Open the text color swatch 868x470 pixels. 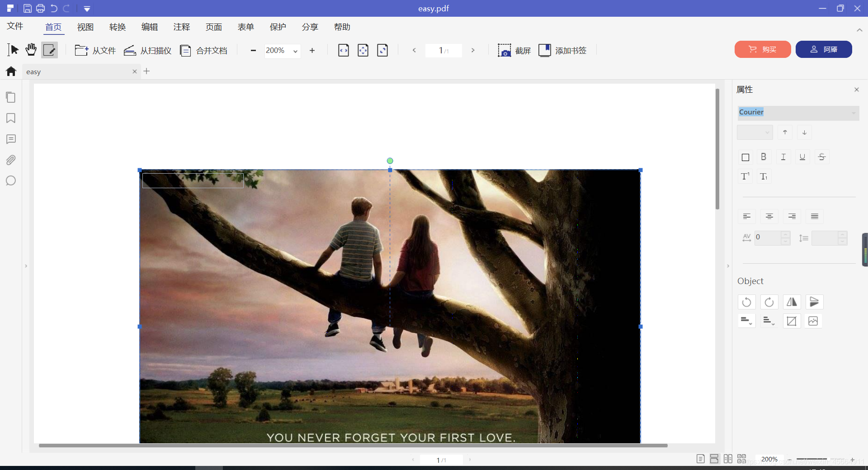click(x=745, y=157)
